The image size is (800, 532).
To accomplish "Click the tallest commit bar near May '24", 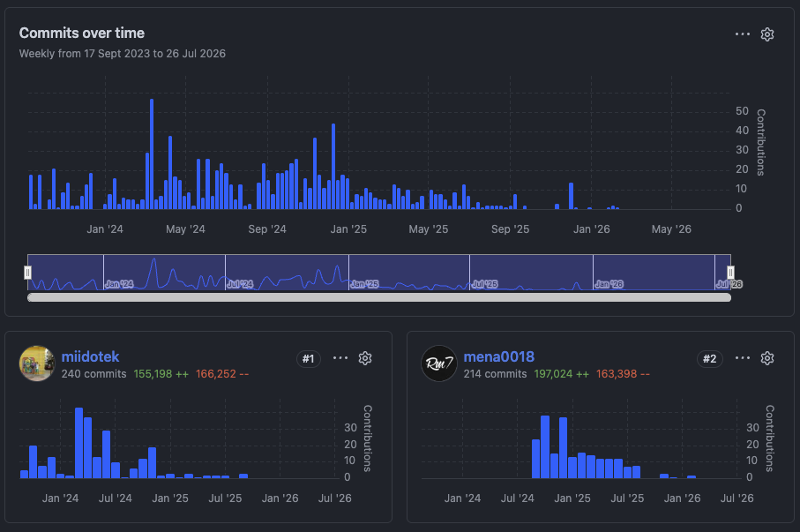I will [x=152, y=154].
